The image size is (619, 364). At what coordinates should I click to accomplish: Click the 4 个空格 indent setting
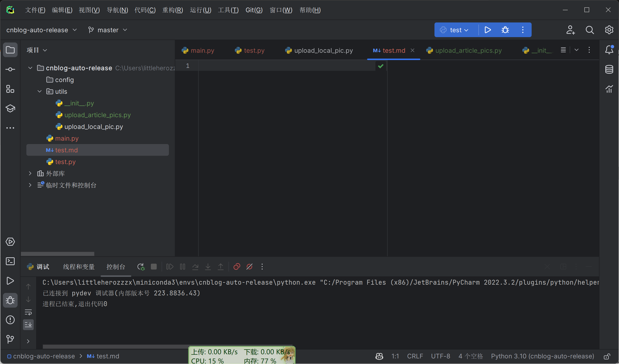point(470,356)
